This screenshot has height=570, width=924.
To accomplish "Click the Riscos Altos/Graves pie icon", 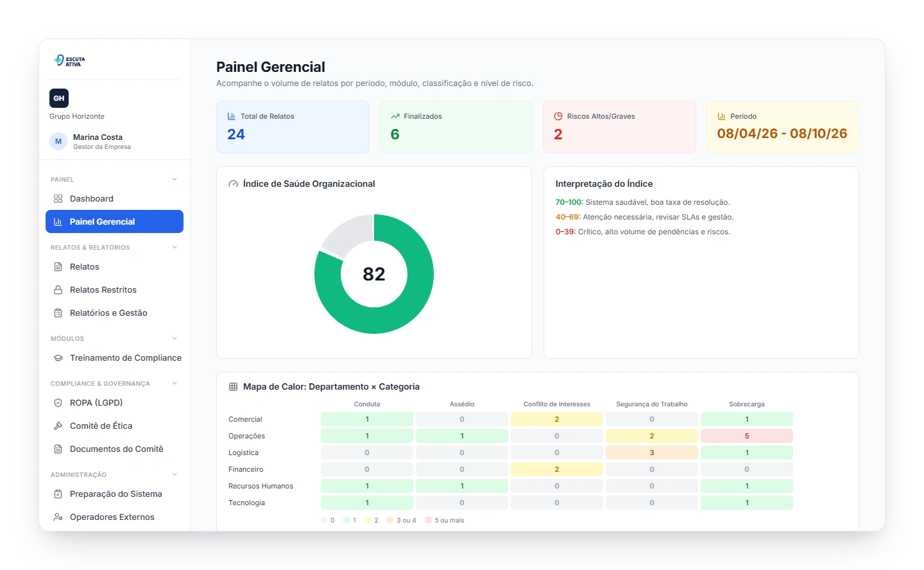I will tap(558, 116).
